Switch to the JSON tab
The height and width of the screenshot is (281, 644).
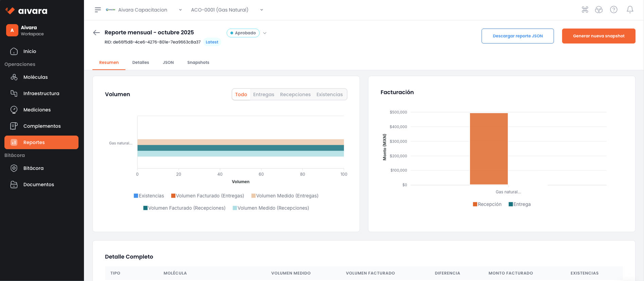168,63
